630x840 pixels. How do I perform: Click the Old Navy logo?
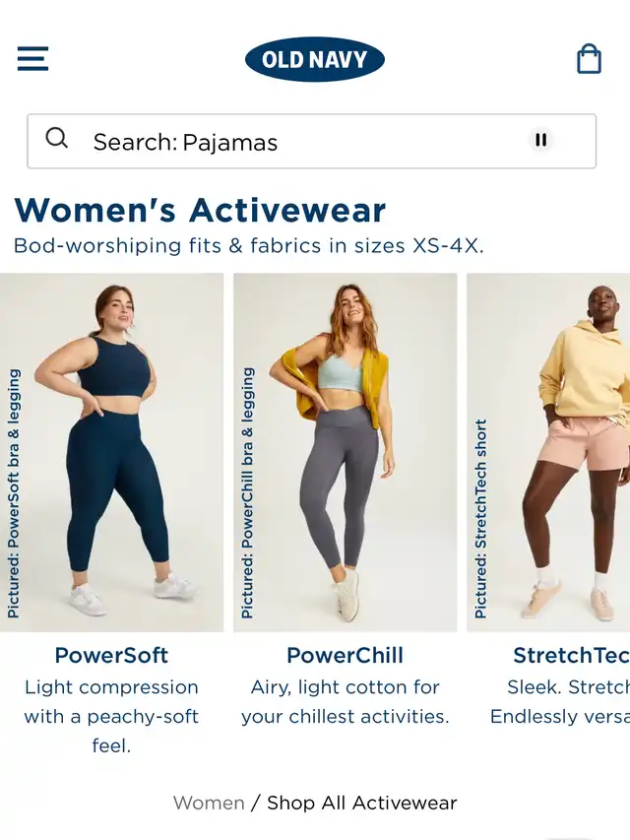pyautogui.click(x=315, y=59)
